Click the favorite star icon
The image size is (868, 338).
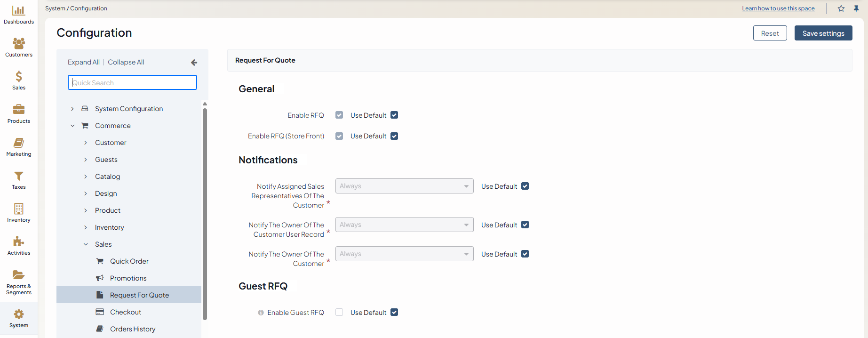pyautogui.click(x=841, y=8)
